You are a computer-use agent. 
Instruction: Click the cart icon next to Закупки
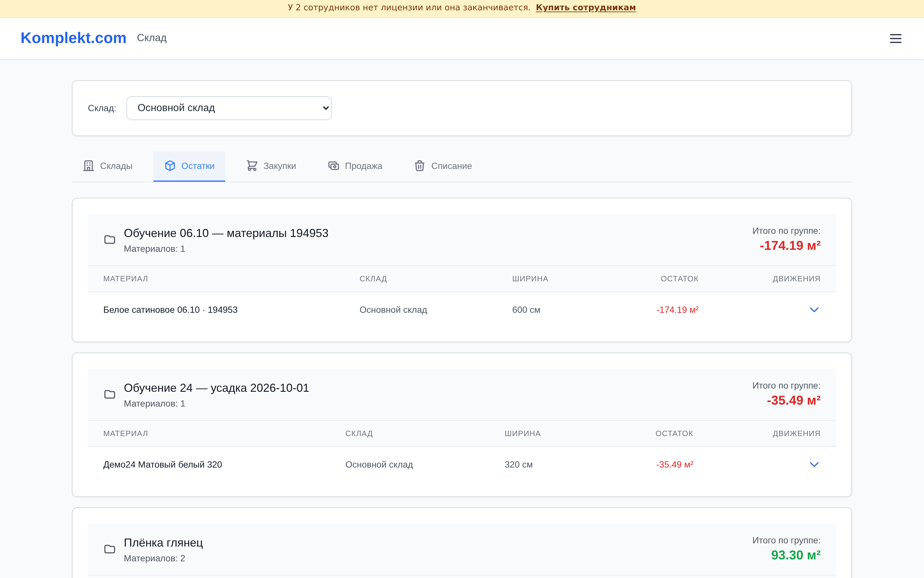[x=252, y=166]
